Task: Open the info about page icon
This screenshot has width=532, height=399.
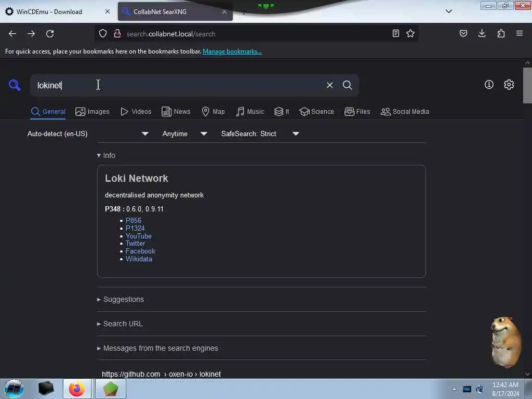Action: [489, 85]
